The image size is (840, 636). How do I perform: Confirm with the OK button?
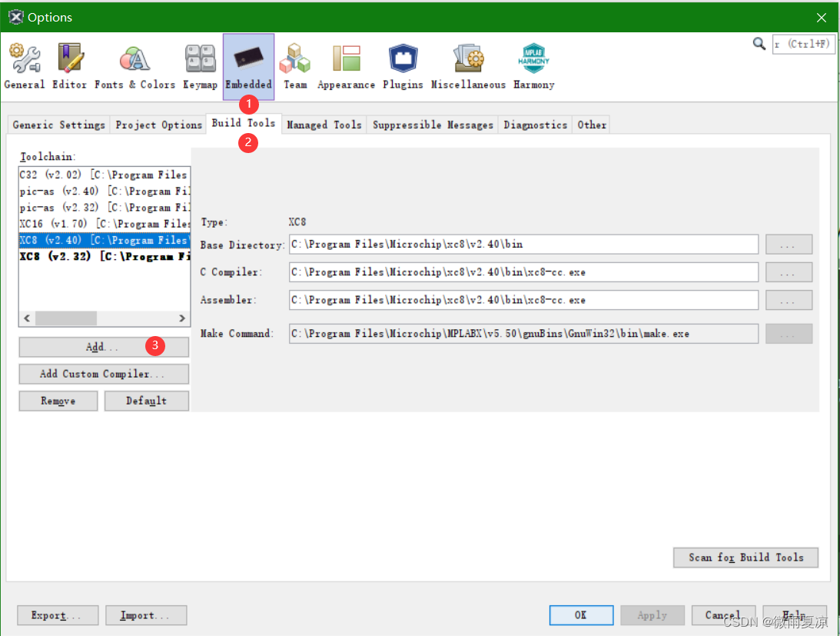tap(581, 616)
